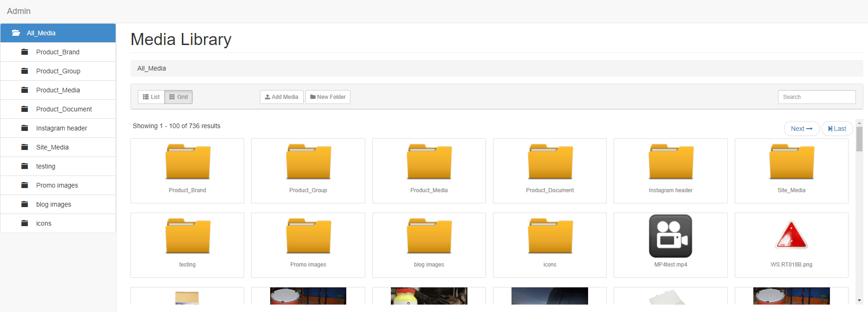Select Product_Brand text in sidebar

coord(58,52)
